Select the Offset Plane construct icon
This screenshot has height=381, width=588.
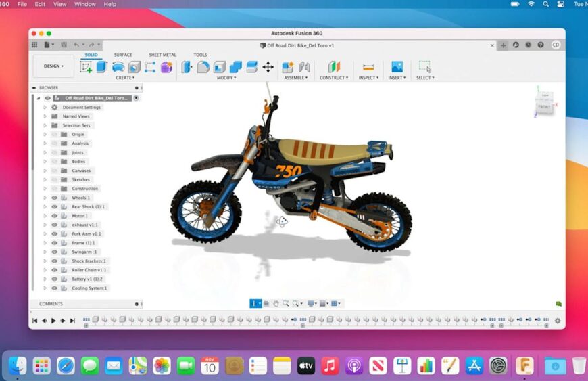pyautogui.click(x=334, y=67)
